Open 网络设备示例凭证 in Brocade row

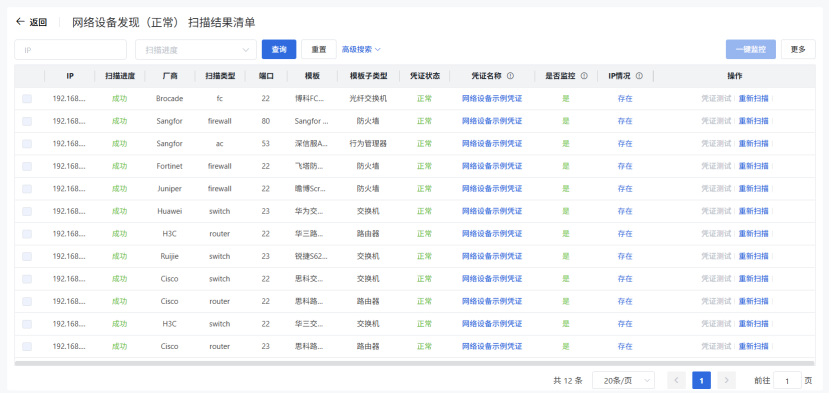click(x=492, y=98)
